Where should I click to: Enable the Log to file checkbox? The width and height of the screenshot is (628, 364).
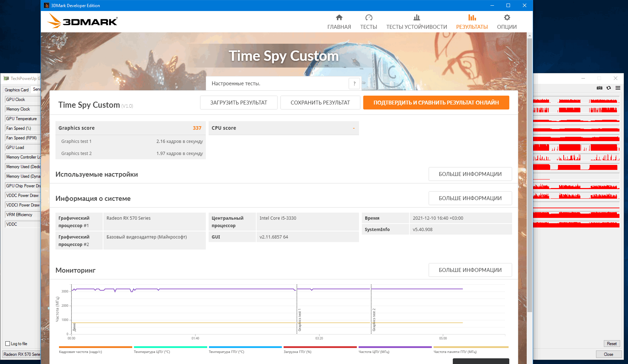click(8, 344)
